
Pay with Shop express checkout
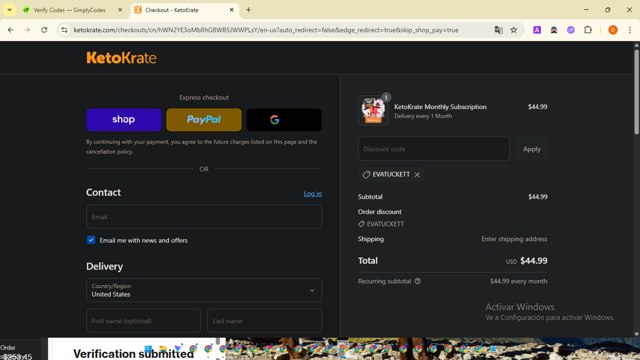pos(124,120)
